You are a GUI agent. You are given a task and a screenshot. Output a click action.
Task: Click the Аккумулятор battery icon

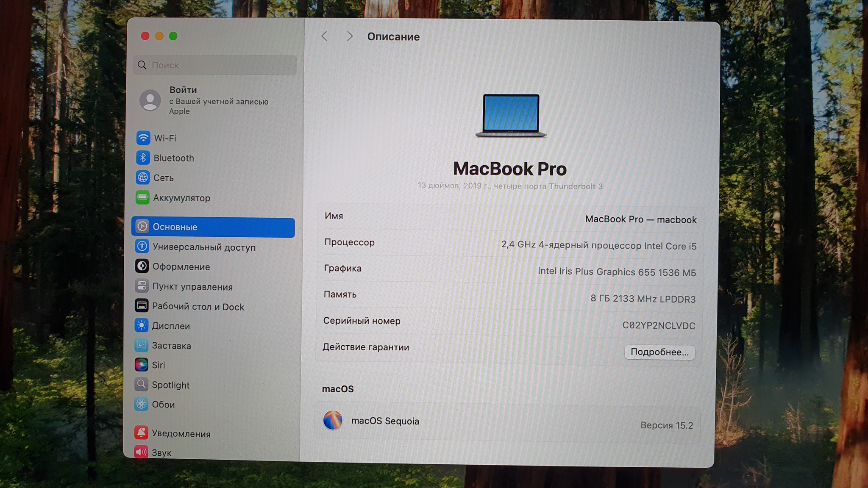(142, 198)
